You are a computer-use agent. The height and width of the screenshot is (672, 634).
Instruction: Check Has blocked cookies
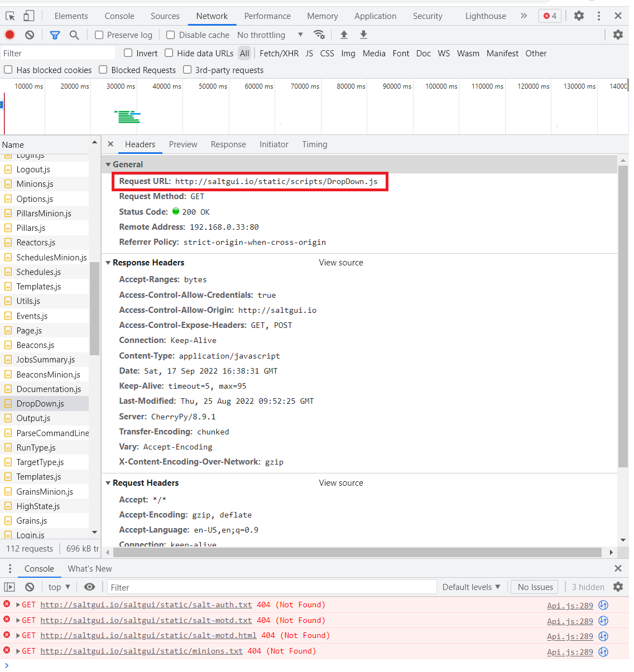8,70
